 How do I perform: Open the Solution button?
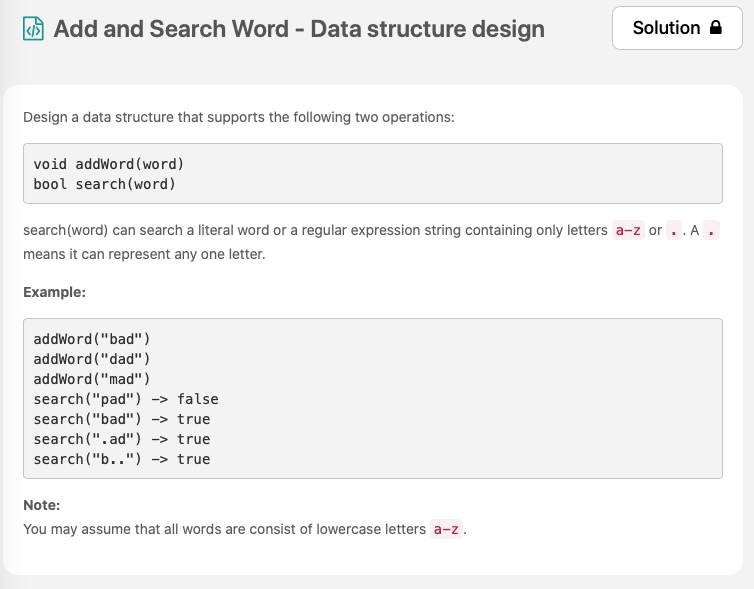pos(677,28)
